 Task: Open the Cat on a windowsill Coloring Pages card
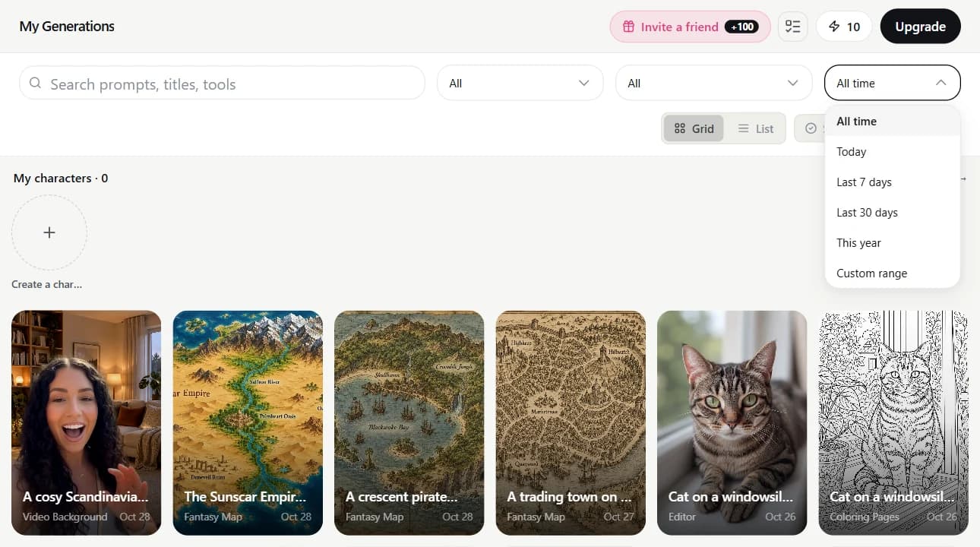click(x=893, y=422)
